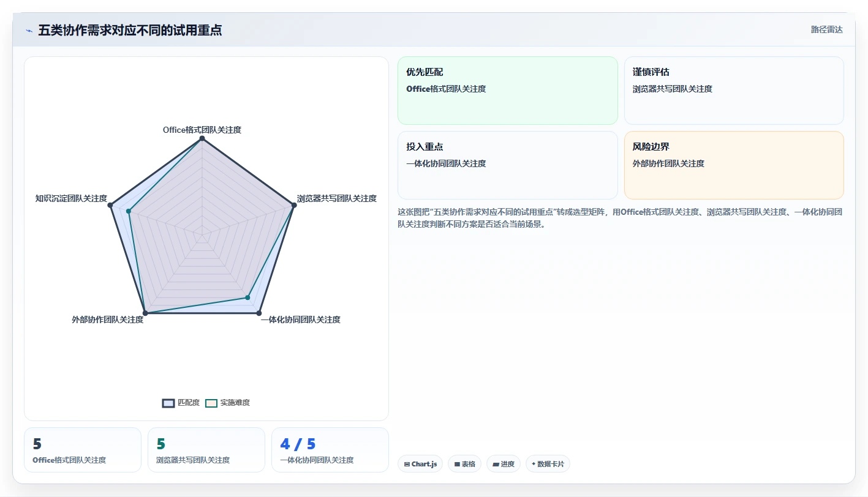Screen dimensions: 868x497
Task: Click the 投入重点 card title
Action: 425,147
